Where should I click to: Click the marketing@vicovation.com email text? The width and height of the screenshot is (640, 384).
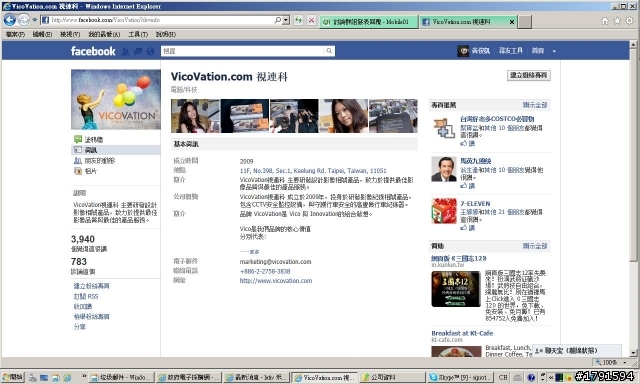coord(276,262)
